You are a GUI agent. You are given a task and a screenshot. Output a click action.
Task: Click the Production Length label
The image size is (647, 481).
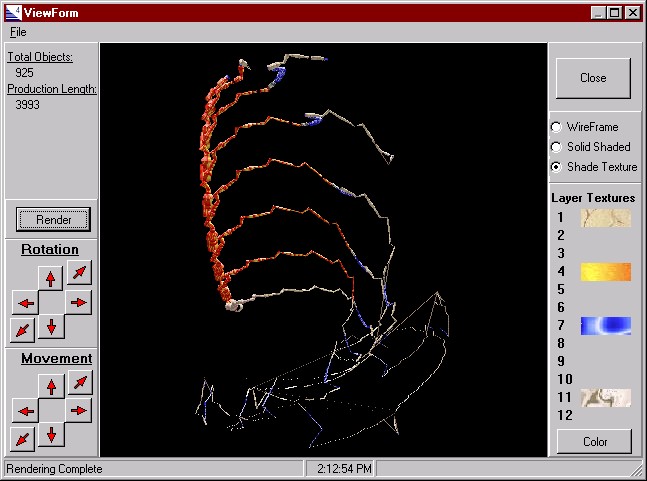52,89
